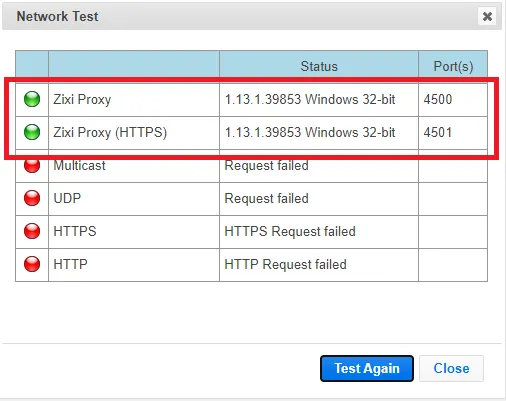This screenshot has width=506, height=401.
Task: Click port value 4501
Action: [x=438, y=132]
